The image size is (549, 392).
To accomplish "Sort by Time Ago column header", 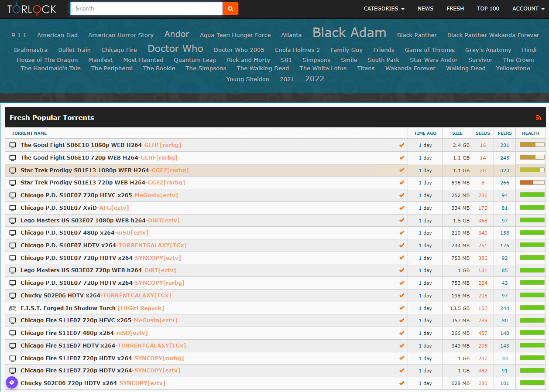I will tap(425, 133).
